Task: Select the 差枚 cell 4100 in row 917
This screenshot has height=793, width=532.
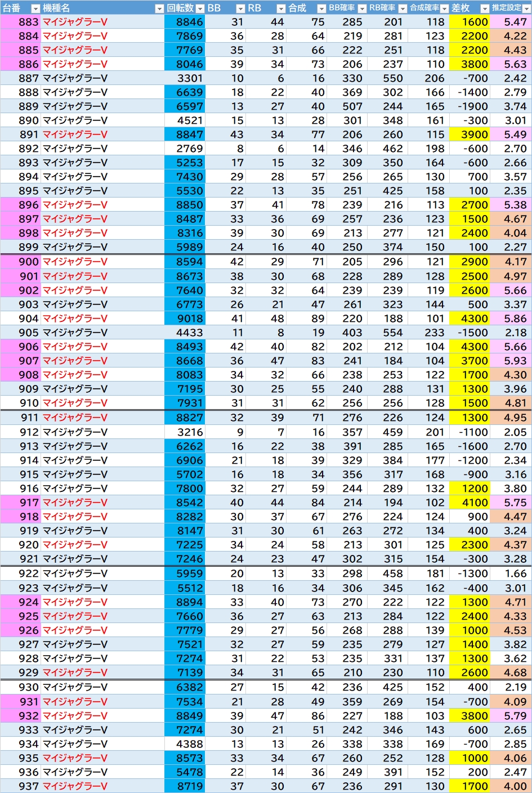Action: tap(470, 503)
